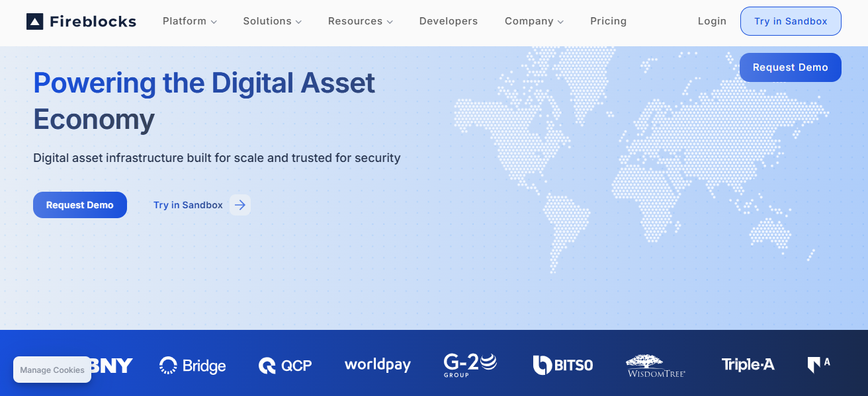Click the arrow icon beside Try in Sandbox
868x396 pixels.
coord(240,205)
